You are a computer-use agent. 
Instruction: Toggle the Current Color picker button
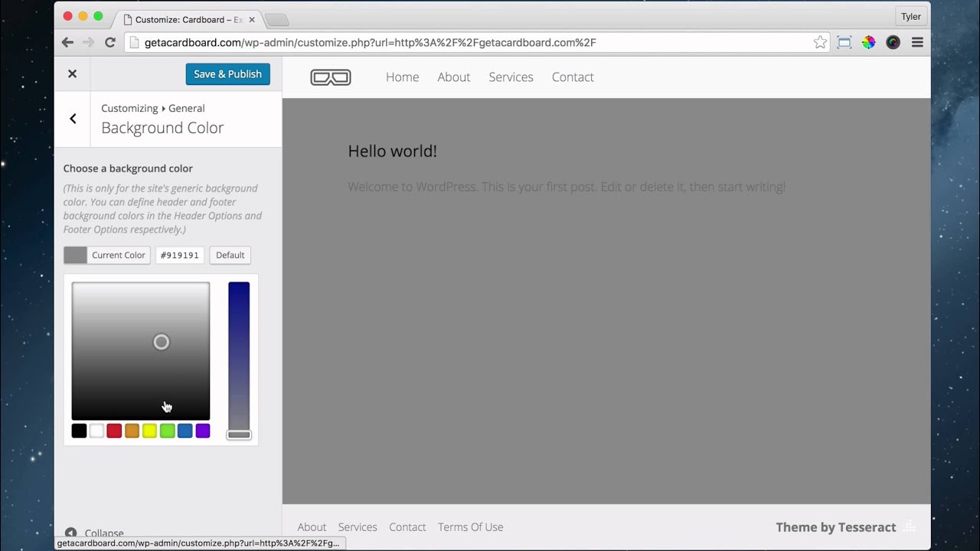pos(107,256)
